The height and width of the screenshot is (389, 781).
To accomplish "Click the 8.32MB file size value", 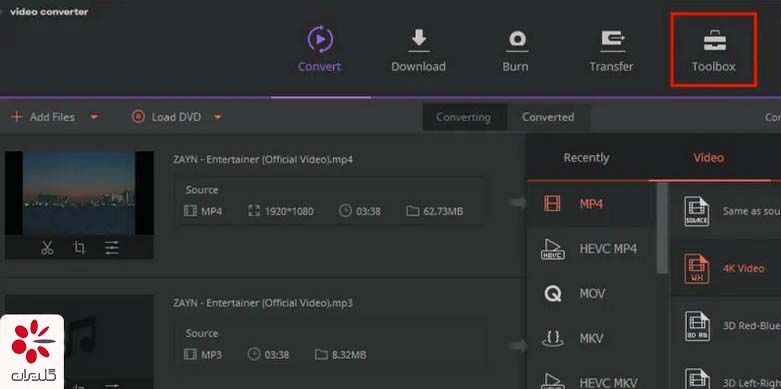I will pyautogui.click(x=349, y=355).
